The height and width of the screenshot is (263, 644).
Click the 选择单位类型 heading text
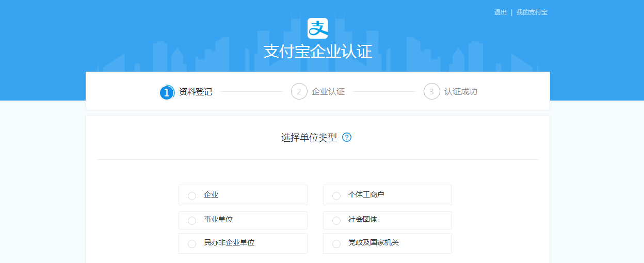coord(309,137)
